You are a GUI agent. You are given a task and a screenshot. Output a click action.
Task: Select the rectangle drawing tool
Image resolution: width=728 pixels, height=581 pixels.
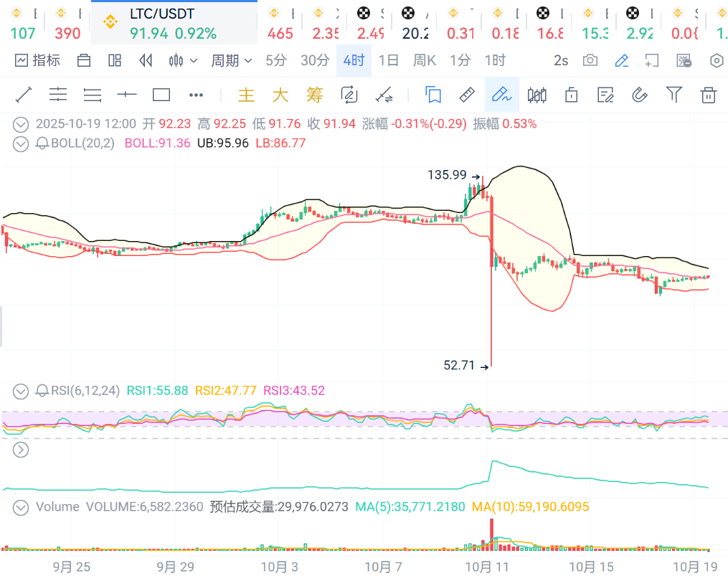pos(161,95)
